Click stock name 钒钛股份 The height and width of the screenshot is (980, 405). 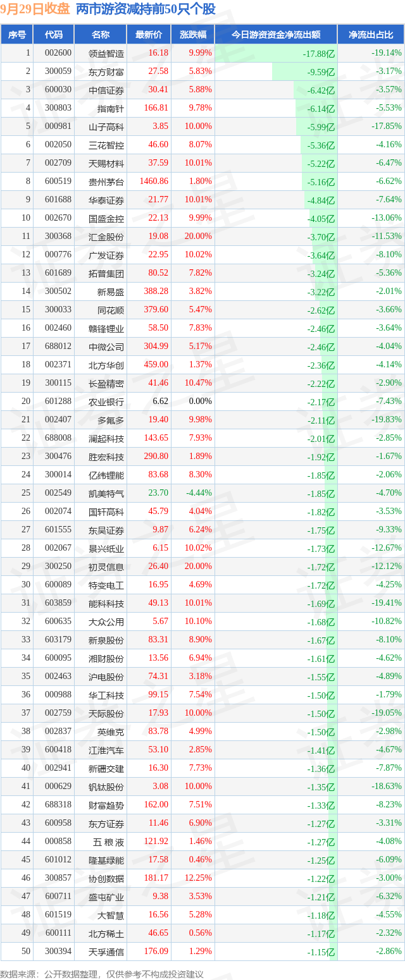106,787
